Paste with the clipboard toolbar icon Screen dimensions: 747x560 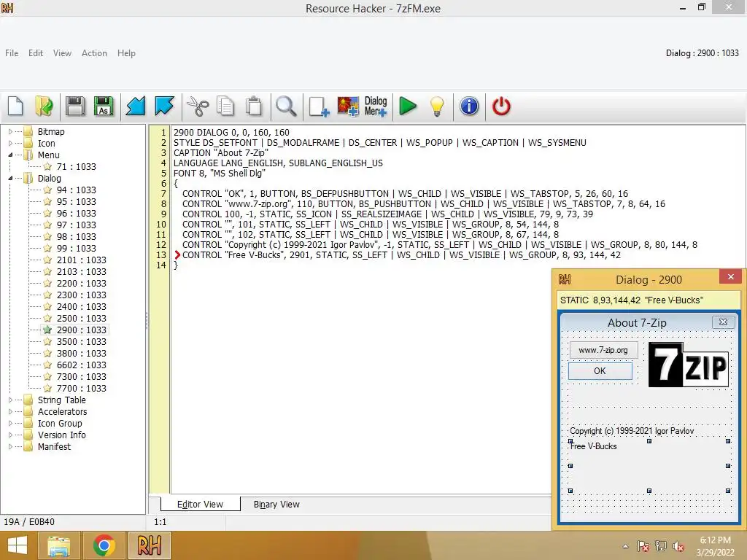click(x=254, y=106)
